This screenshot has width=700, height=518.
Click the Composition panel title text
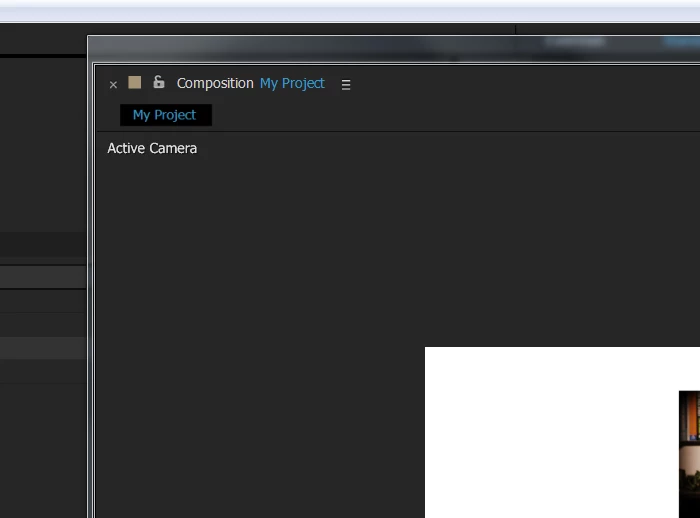click(215, 84)
